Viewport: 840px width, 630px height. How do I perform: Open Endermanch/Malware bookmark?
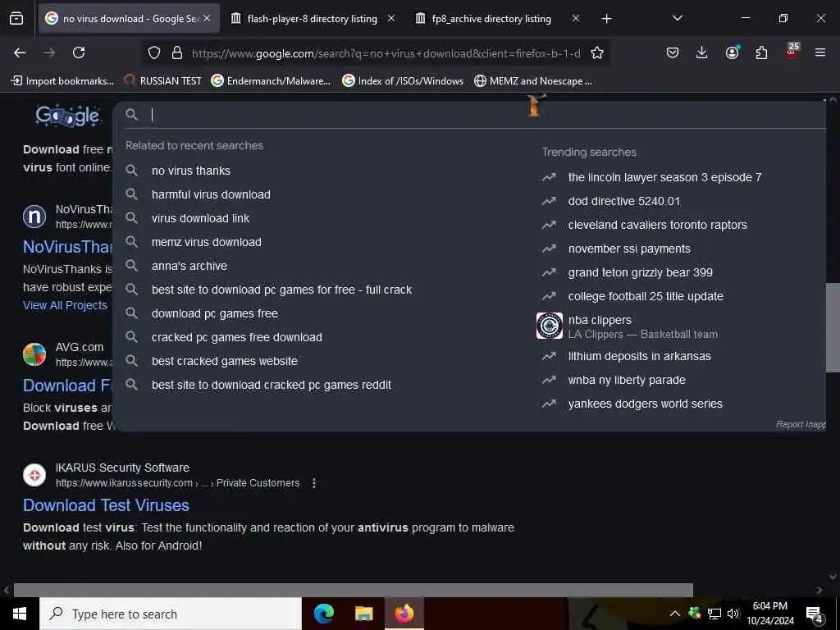click(x=271, y=81)
